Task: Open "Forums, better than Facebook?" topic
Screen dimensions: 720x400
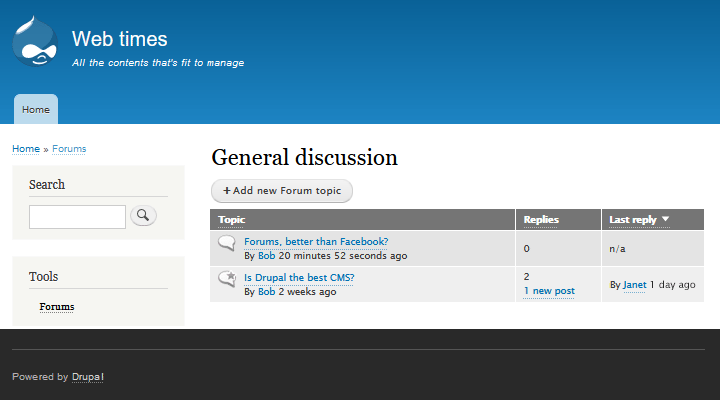Action: (316, 241)
